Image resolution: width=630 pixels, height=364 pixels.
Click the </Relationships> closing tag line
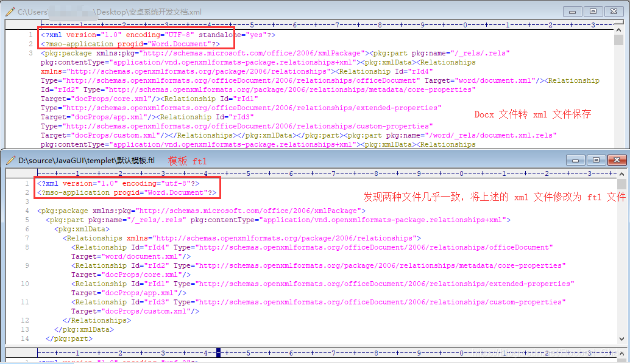click(97, 320)
